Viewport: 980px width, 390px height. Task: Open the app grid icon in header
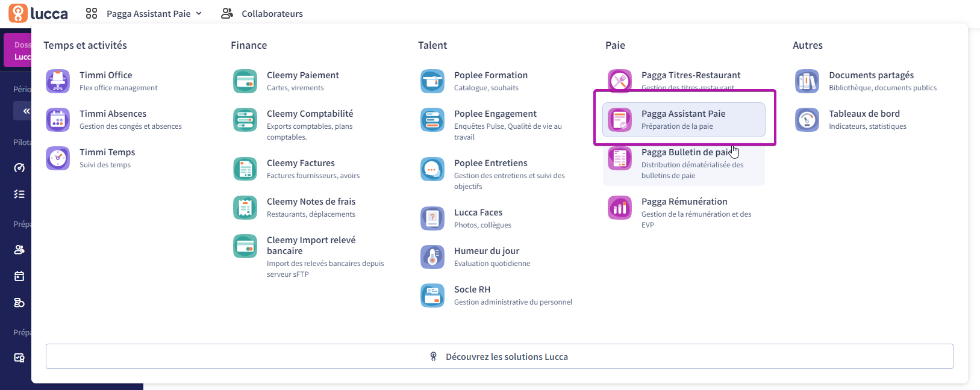coord(92,13)
